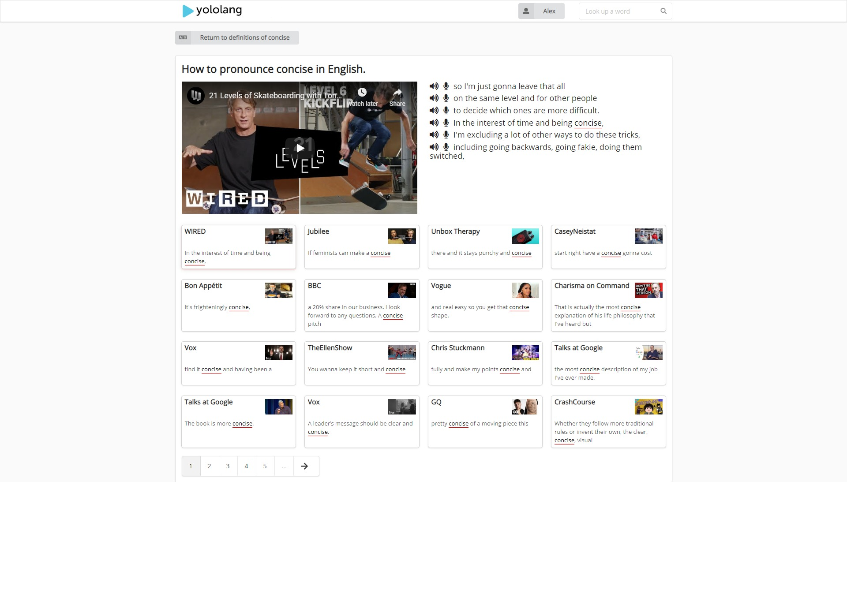Play the skateboarding video
847x616 pixels.
tap(300, 148)
